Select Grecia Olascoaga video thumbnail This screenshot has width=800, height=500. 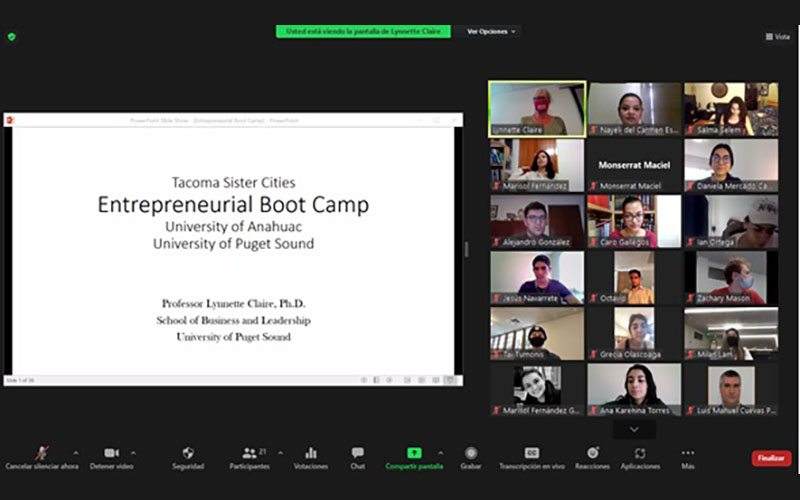click(634, 334)
